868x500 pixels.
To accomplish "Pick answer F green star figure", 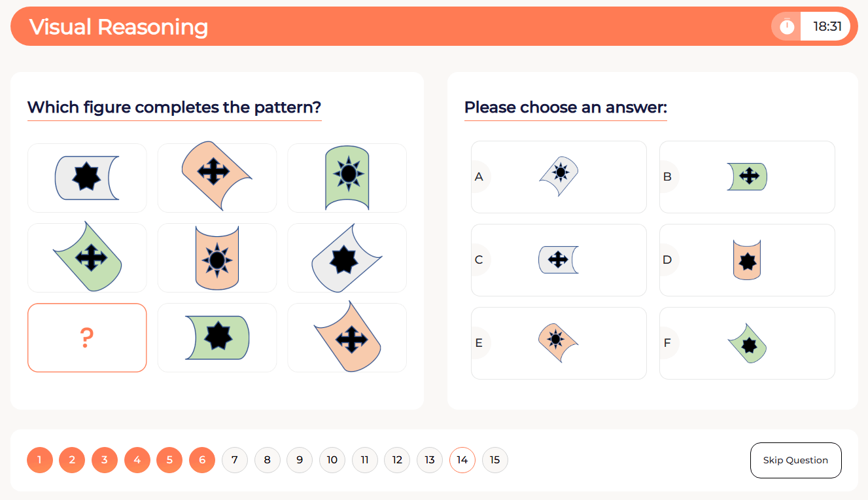I will 747,343.
